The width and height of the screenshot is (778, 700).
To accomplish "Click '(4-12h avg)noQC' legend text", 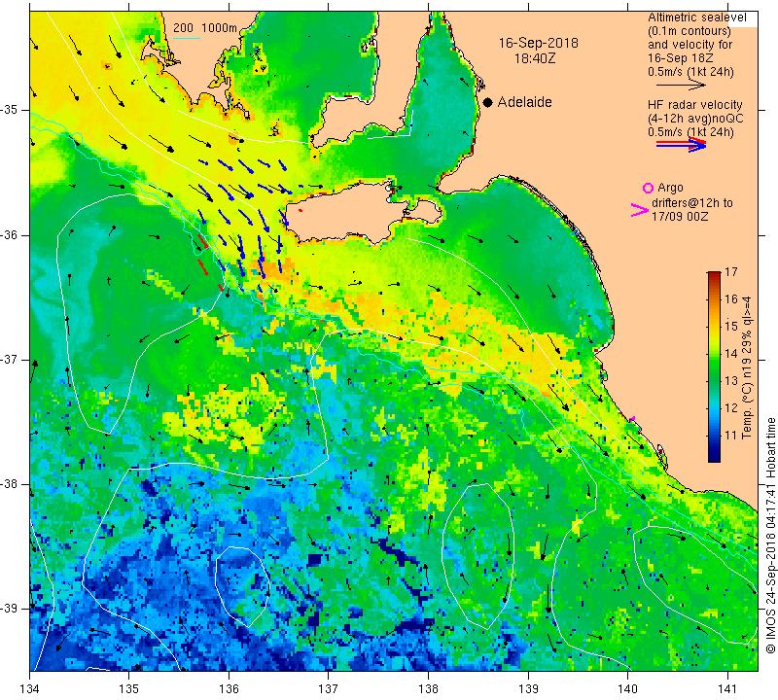I will point(695,119).
